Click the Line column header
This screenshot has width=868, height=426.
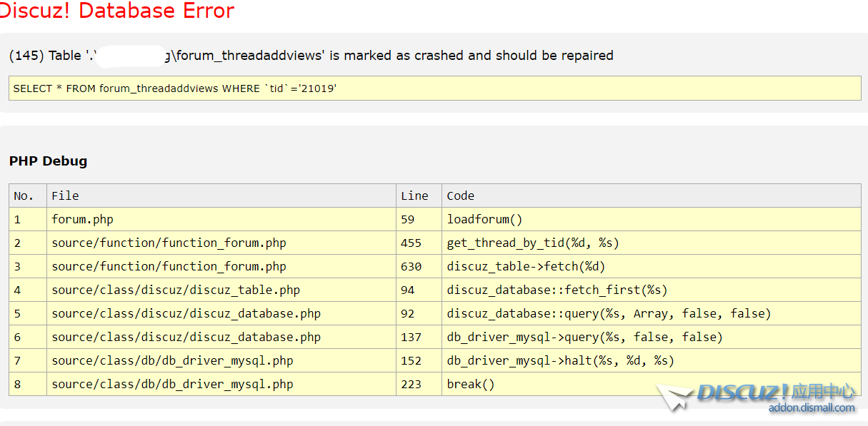tap(414, 196)
